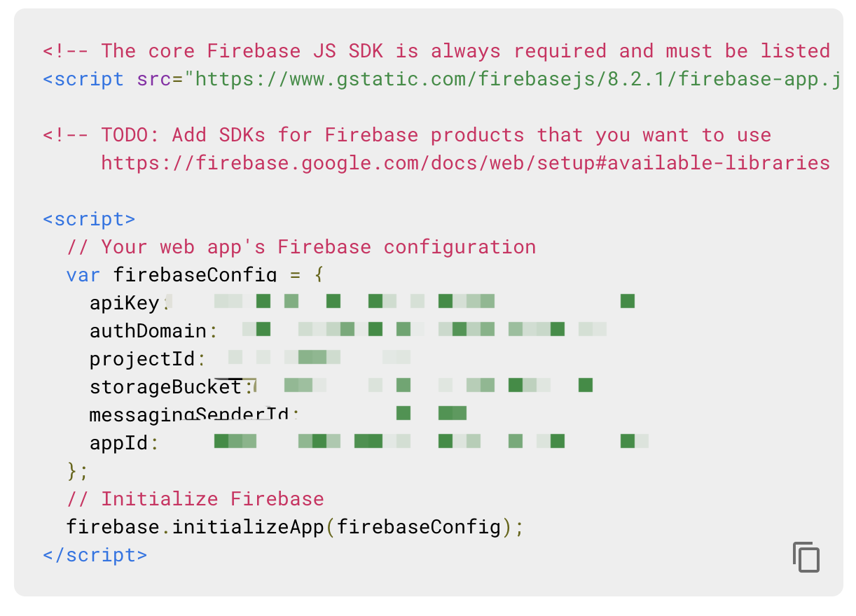This screenshot has height=616, width=856.
Task: Copy the code snippet with the copy icon
Action: (x=806, y=556)
